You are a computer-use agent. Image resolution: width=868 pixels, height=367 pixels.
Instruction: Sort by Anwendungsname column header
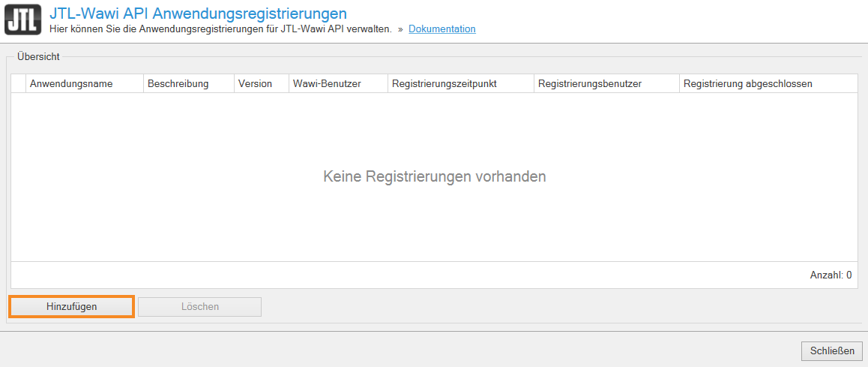pyautogui.click(x=85, y=84)
